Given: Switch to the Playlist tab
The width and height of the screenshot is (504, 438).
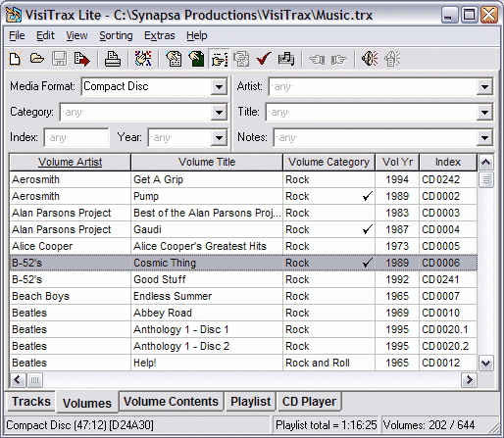Looking at the screenshot, I should (251, 402).
